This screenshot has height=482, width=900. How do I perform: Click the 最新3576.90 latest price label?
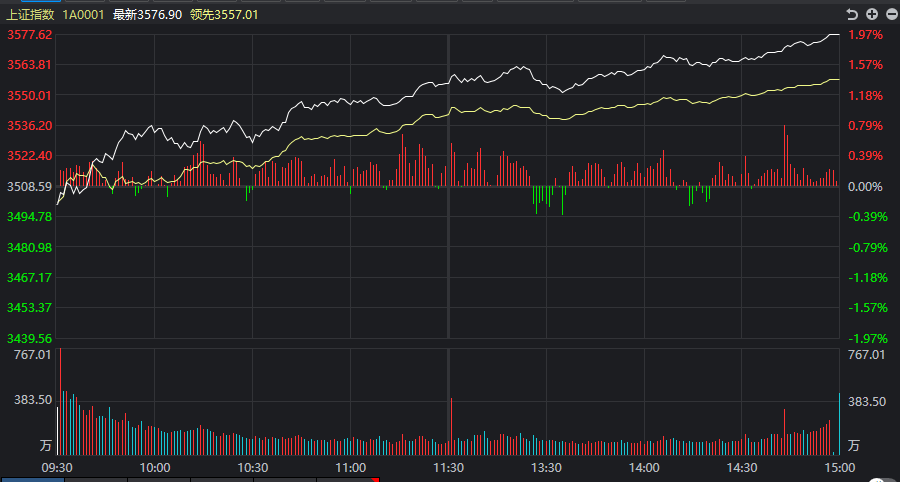[x=147, y=15]
